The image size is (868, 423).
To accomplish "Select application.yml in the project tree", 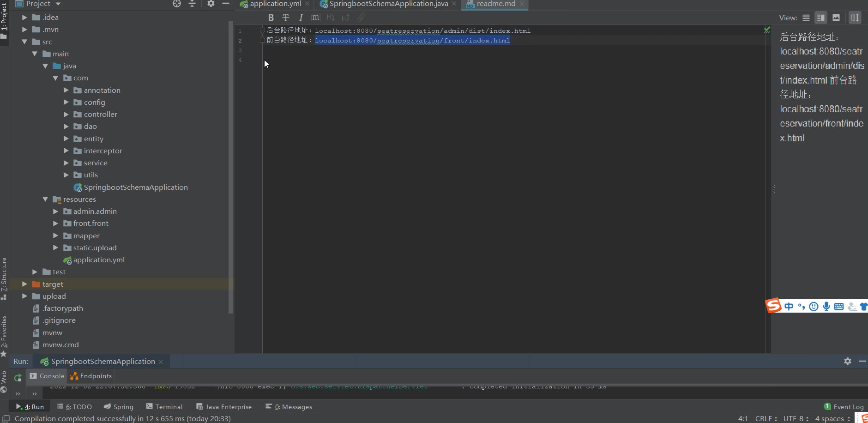I will 99,260.
